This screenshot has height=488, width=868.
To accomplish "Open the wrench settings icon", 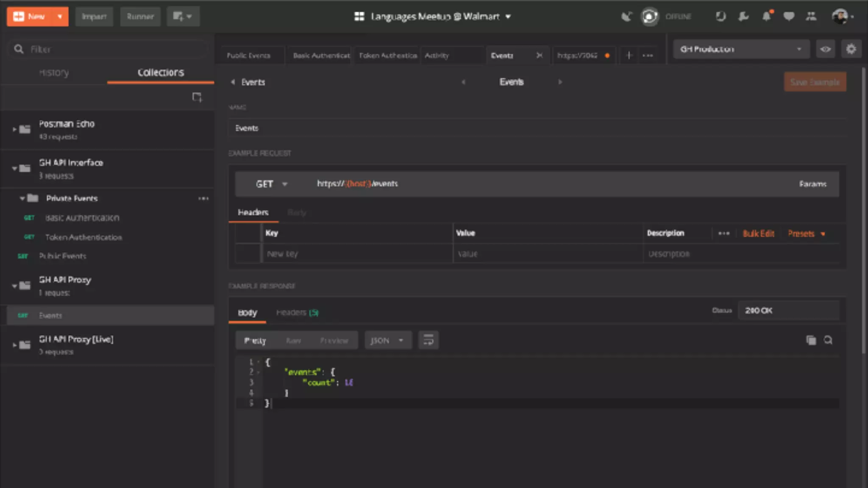I will (x=743, y=17).
